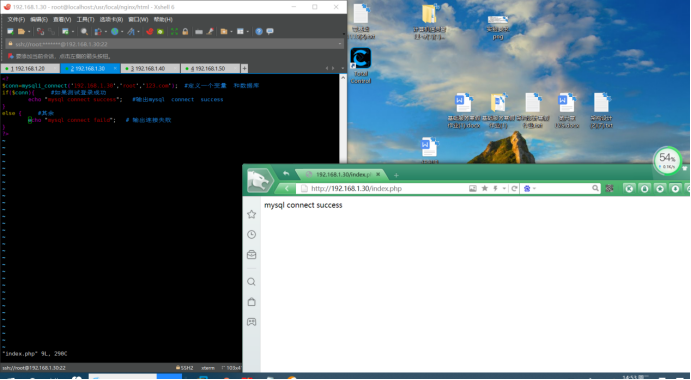Click the keyboard icon in Xshell toolbar
This screenshot has width=691, height=380.
pos(199,31)
